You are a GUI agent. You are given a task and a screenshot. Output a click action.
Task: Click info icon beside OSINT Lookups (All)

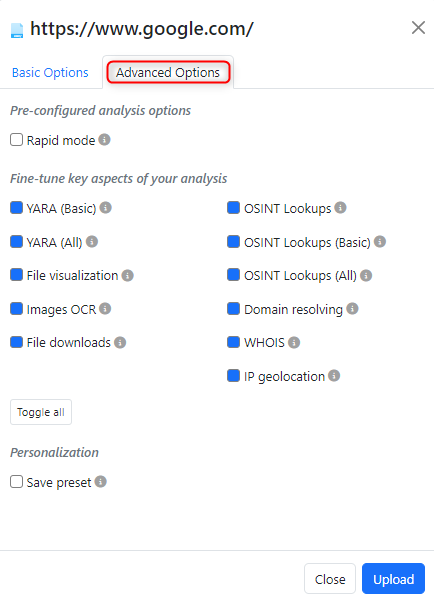tap(366, 275)
